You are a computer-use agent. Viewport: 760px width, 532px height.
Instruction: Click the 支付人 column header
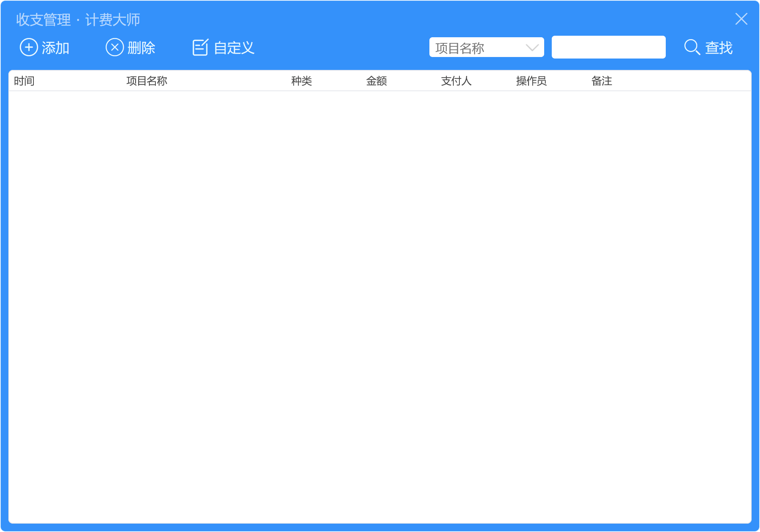(x=456, y=81)
